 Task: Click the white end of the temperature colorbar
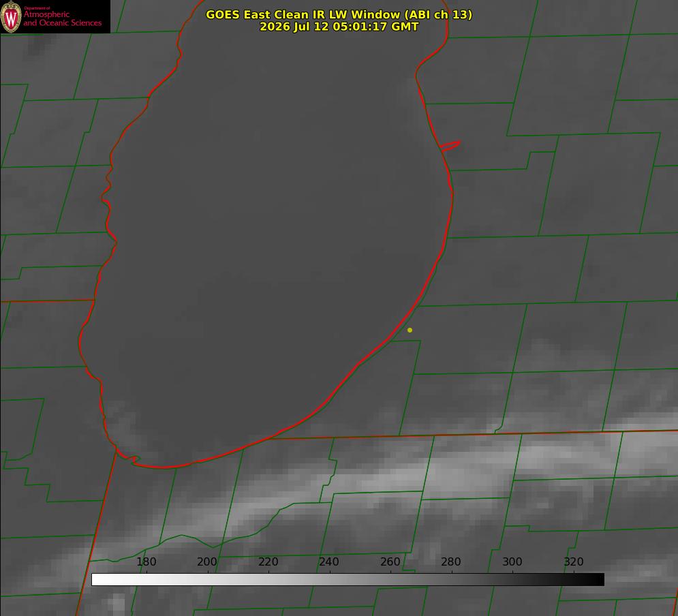[x=97, y=580]
